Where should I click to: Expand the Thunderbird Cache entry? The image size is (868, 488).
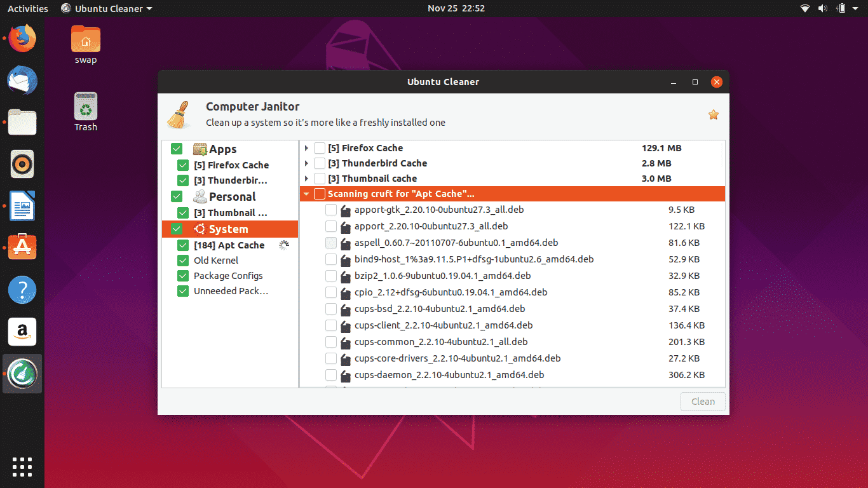[x=306, y=163]
